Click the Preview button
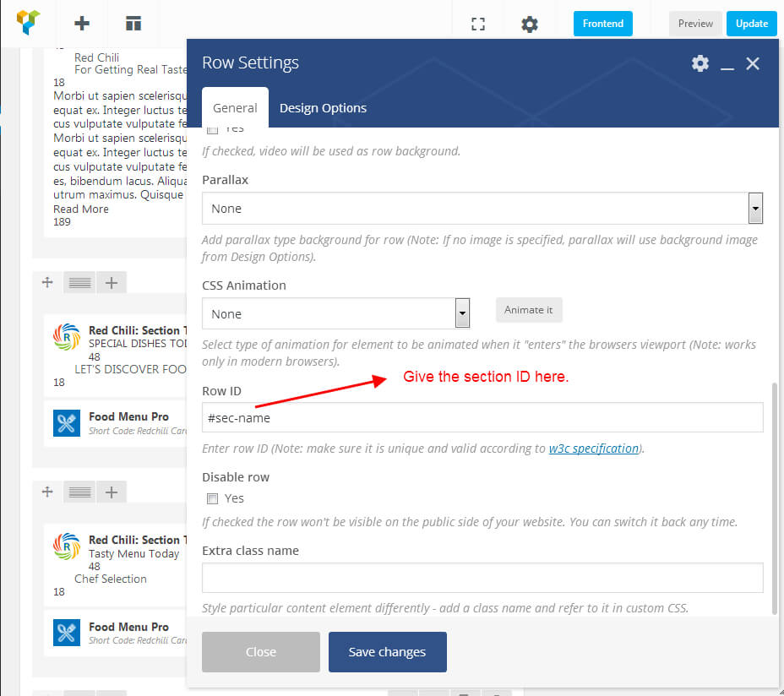The image size is (784, 696). coord(695,24)
